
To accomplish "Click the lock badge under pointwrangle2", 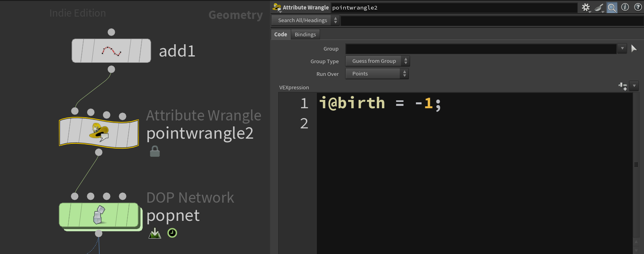I will click(x=155, y=151).
